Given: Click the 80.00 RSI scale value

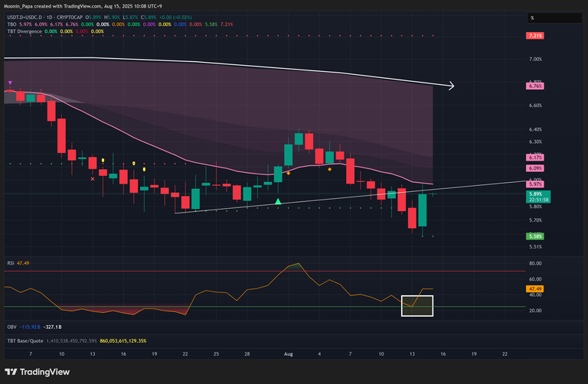Looking at the screenshot, I should (x=535, y=263).
